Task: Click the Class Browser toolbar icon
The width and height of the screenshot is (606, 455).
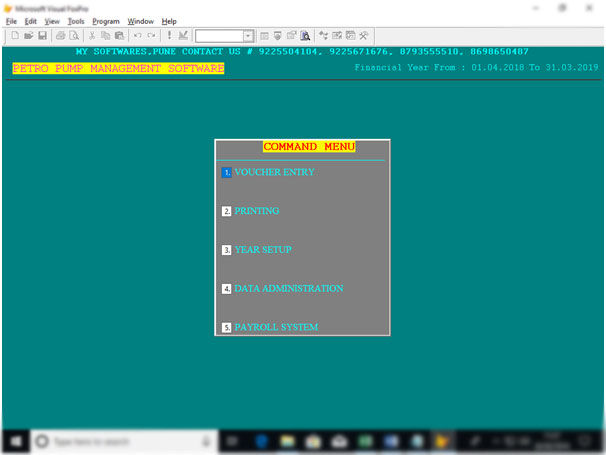Action: tap(323, 36)
